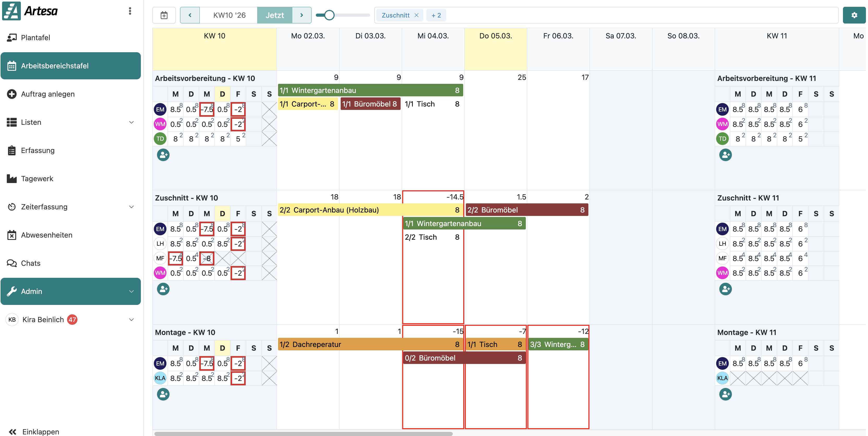The width and height of the screenshot is (868, 436).
Task: Expand the Zeiterfassung submenu
Action: (131, 207)
